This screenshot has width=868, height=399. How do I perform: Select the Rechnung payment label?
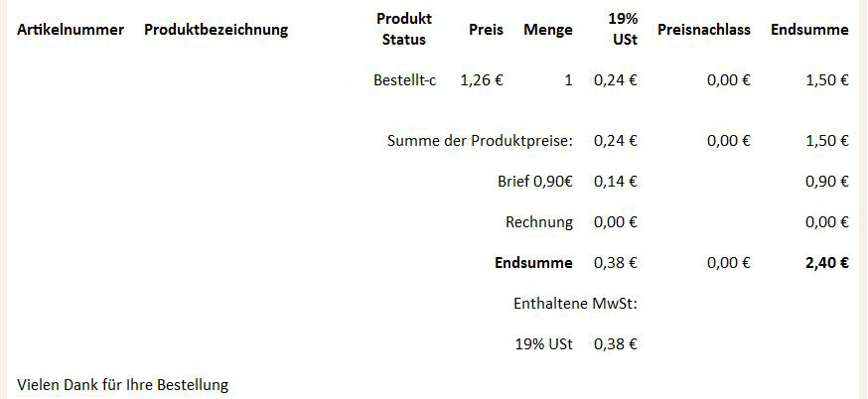(539, 222)
